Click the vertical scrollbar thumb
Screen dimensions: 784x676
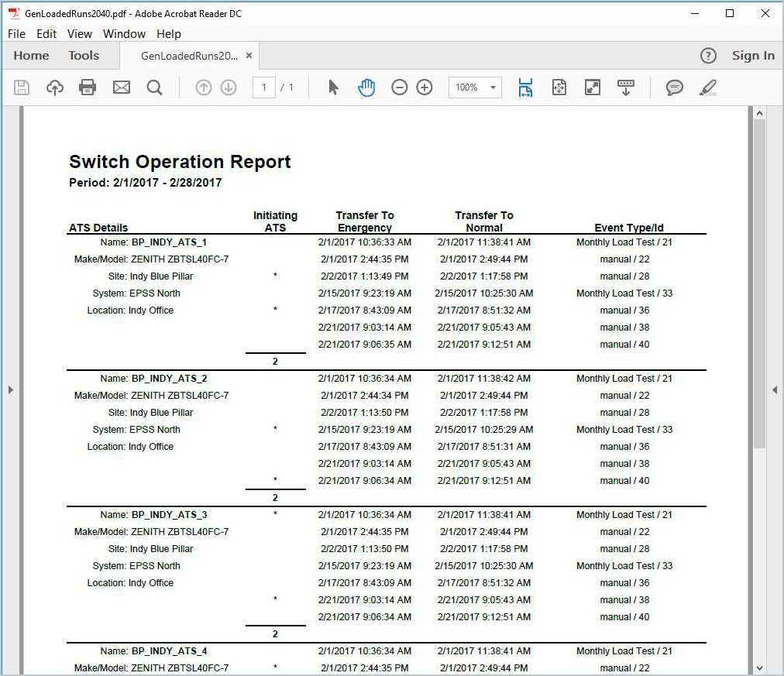click(759, 285)
